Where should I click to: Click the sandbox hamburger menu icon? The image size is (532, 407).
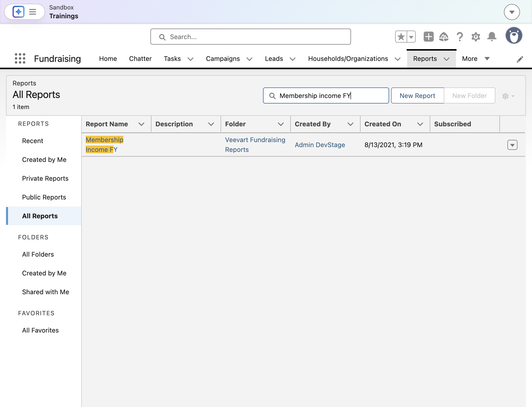(x=33, y=12)
